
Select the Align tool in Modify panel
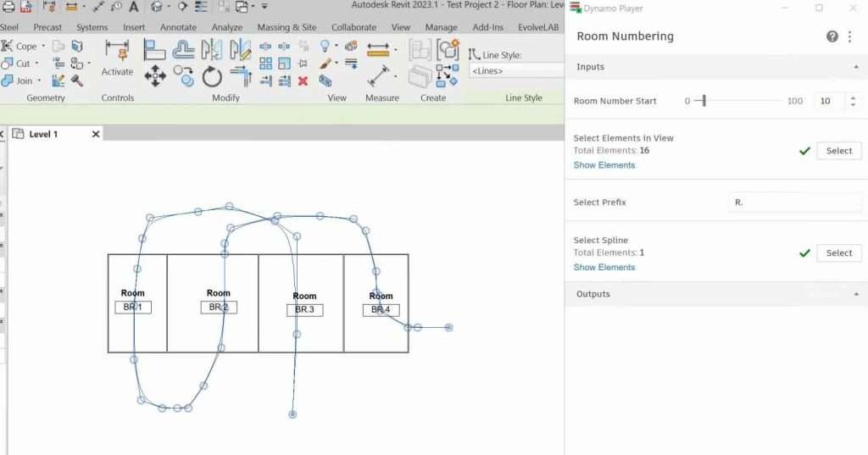pos(154,49)
